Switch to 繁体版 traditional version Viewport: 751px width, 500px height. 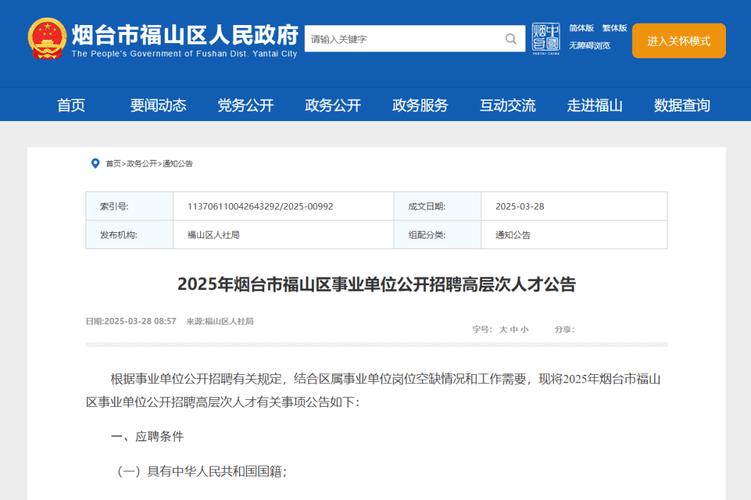tap(614, 28)
